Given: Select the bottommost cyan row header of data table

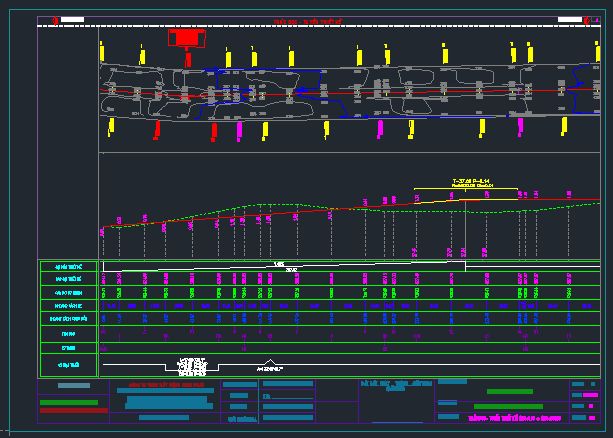Looking at the screenshot, I should coord(69,365).
